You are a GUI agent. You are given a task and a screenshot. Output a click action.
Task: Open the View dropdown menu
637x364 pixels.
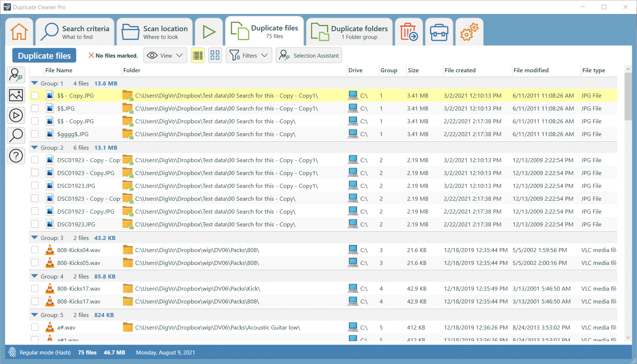tap(165, 55)
